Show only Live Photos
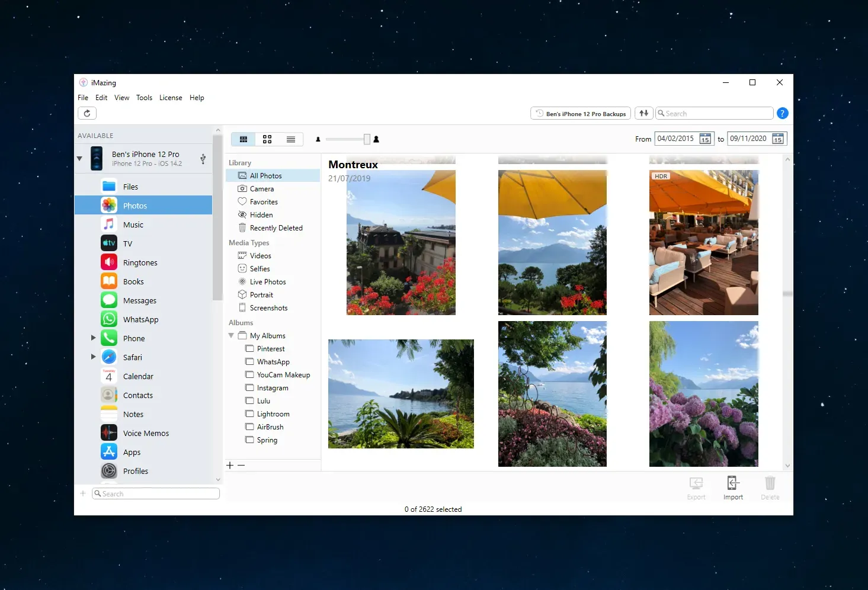 click(268, 281)
